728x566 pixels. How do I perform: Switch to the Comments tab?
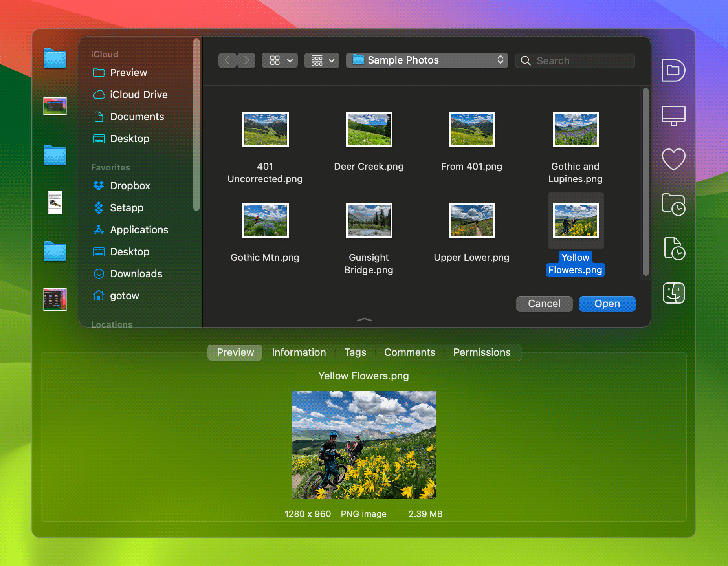pyautogui.click(x=409, y=352)
